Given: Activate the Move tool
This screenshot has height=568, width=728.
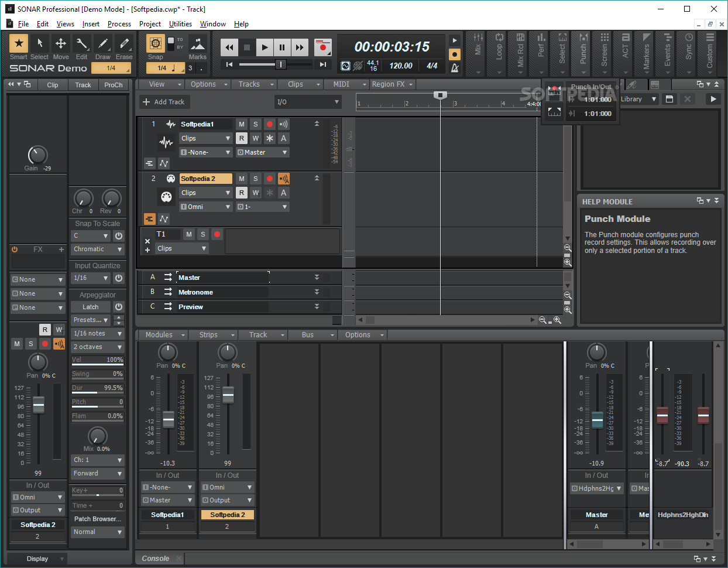Looking at the screenshot, I should [x=61, y=43].
